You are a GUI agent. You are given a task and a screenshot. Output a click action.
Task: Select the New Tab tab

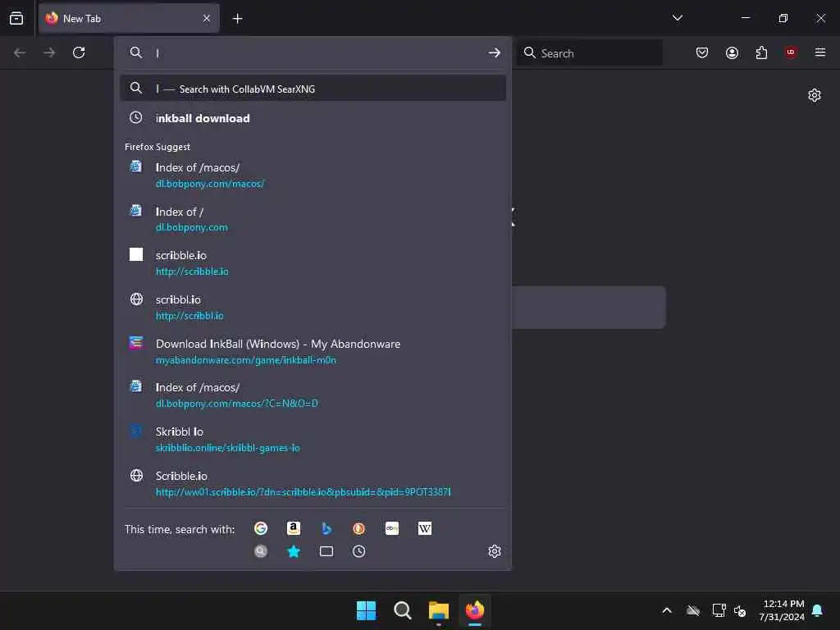(129, 18)
